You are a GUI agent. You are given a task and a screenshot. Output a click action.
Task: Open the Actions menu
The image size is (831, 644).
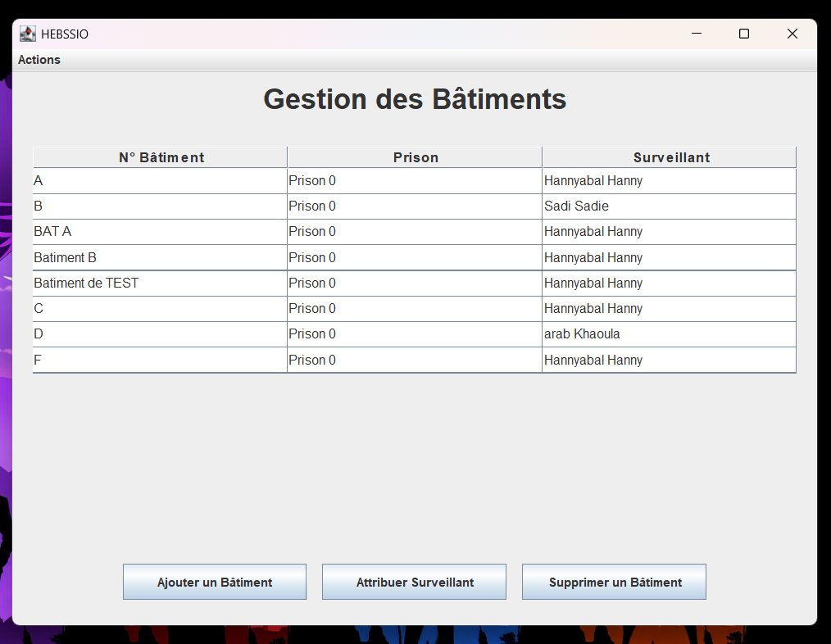[x=39, y=60]
